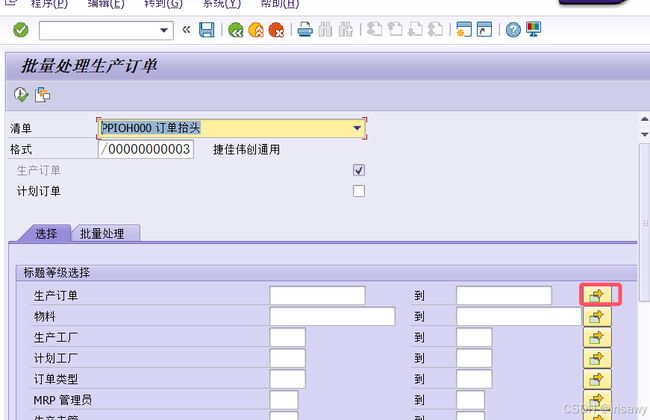
Task: Click the 物料 from-value field
Action: click(x=332, y=317)
